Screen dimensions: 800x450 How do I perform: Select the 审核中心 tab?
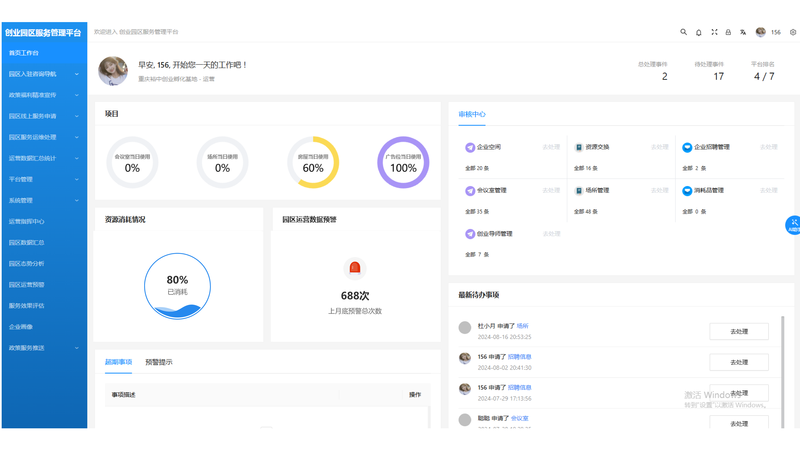(x=472, y=114)
